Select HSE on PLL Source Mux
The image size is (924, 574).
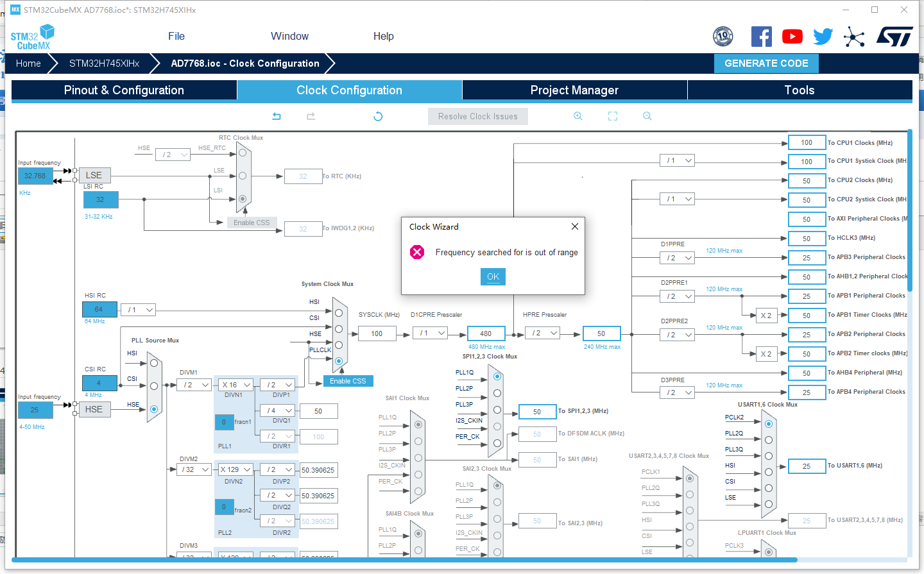(154, 409)
